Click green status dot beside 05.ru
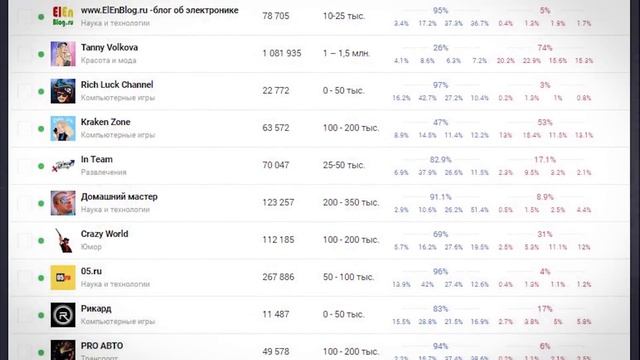The height and width of the screenshot is (360, 640). 41,278
